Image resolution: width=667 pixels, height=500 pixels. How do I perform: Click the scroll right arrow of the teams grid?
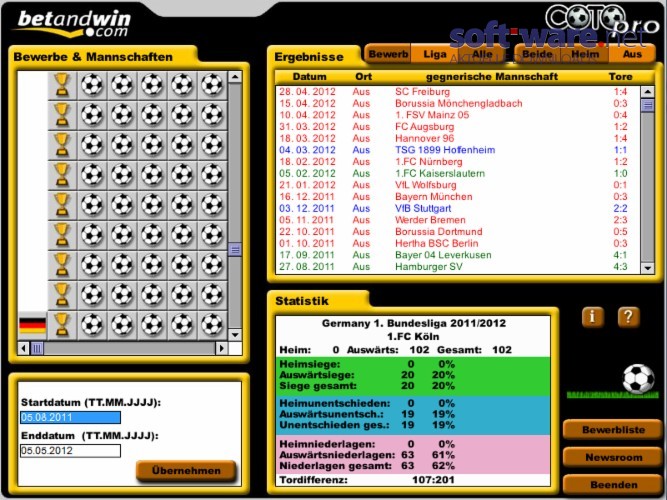coord(221,349)
